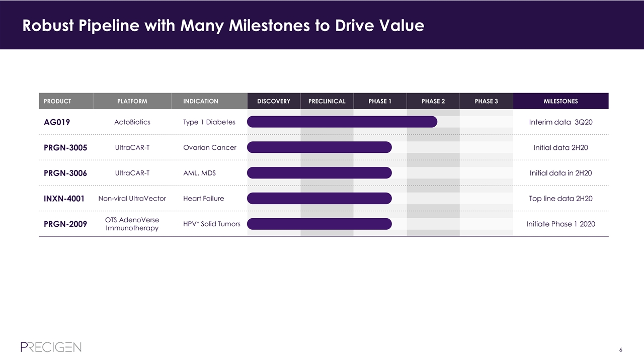644x362 pixels.
Task: Click the PHASE 1 column header
Action: 380,101
